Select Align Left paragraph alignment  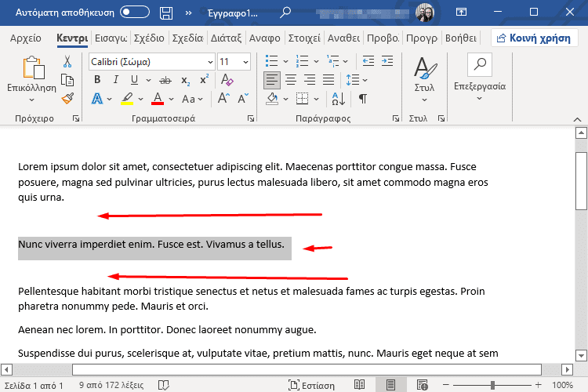pyautogui.click(x=271, y=80)
